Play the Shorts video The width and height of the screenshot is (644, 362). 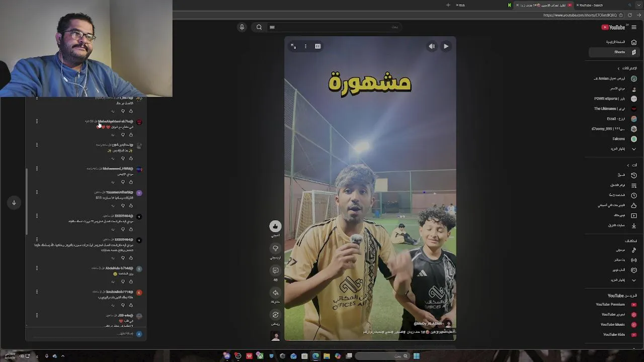pyautogui.click(x=446, y=46)
